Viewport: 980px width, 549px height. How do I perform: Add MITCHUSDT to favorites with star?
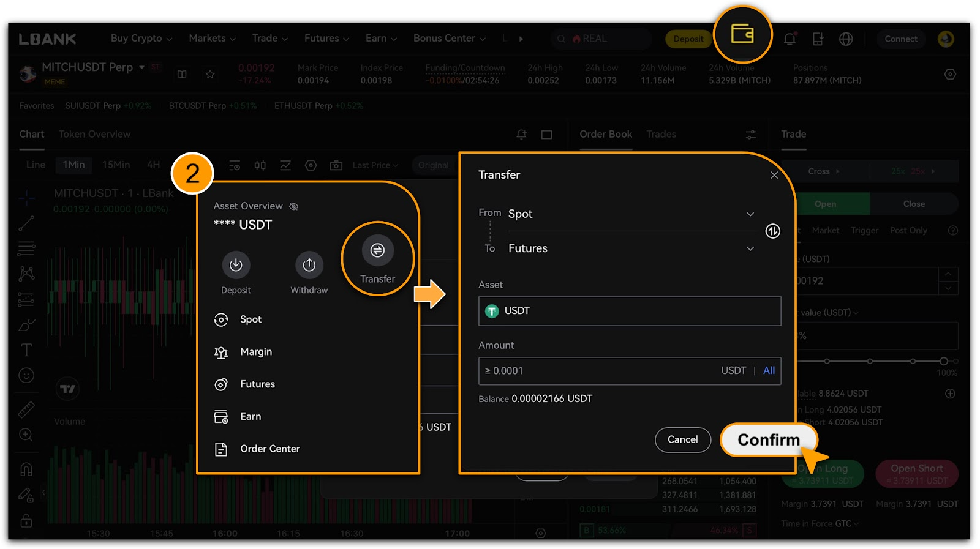pyautogui.click(x=210, y=74)
